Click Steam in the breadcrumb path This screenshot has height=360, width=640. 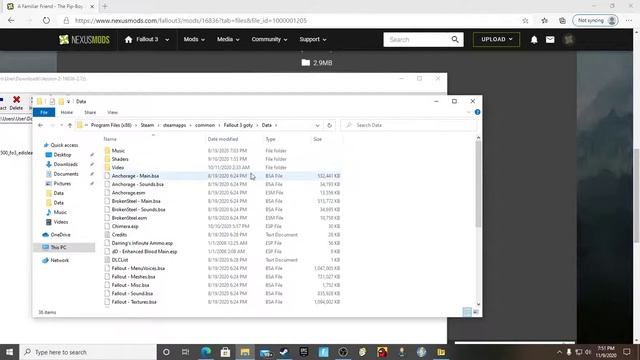click(147, 125)
